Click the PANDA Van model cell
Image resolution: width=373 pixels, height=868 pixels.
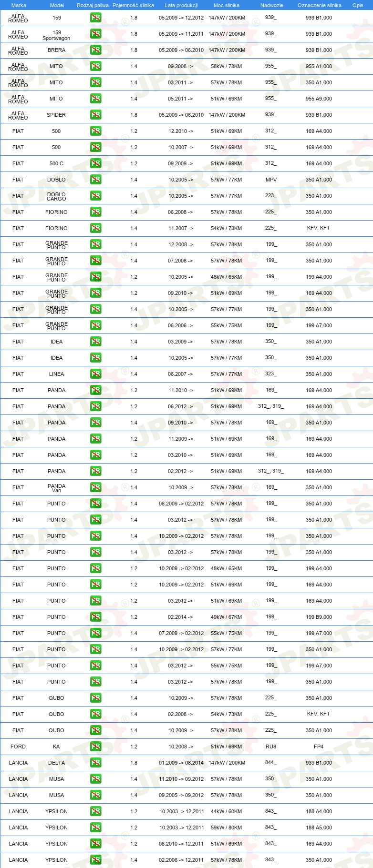point(56,488)
